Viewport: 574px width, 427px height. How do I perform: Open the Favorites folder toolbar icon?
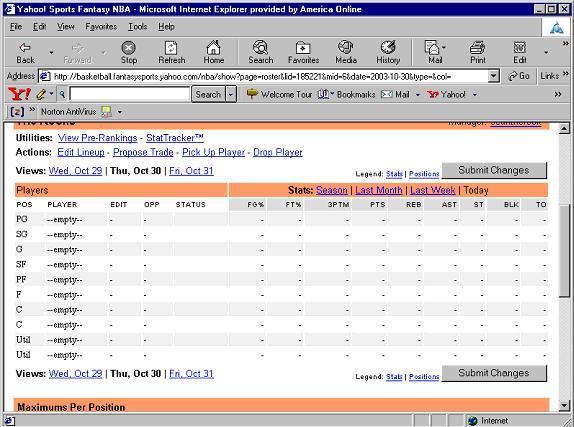coord(303,48)
